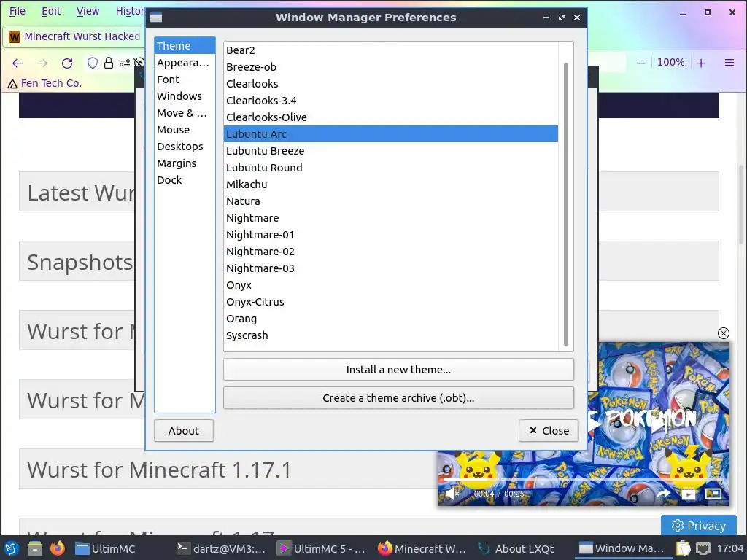Image resolution: width=747 pixels, height=560 pixels.
Task: Select the Clearlooks-3.4 theme
Action: [391, 101]
